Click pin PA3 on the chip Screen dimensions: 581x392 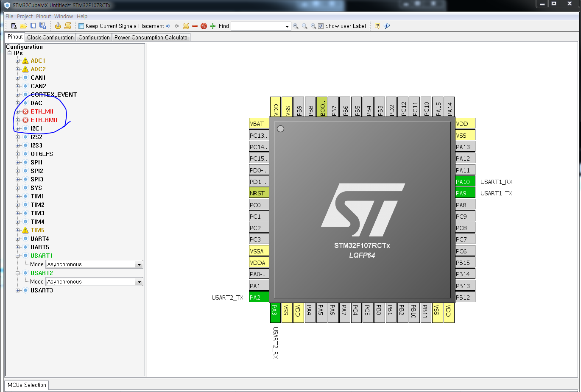(x=275, y=313)
